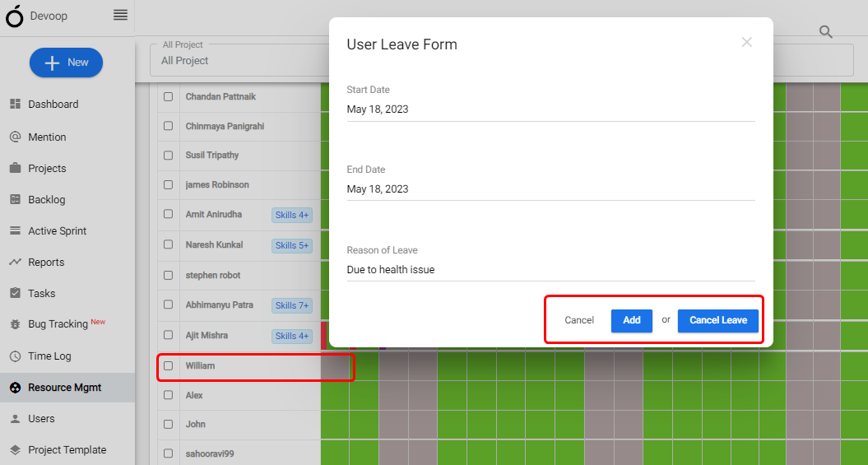Check the box beside stephen robot
This screenshot has height=465, width=868.
169,275
